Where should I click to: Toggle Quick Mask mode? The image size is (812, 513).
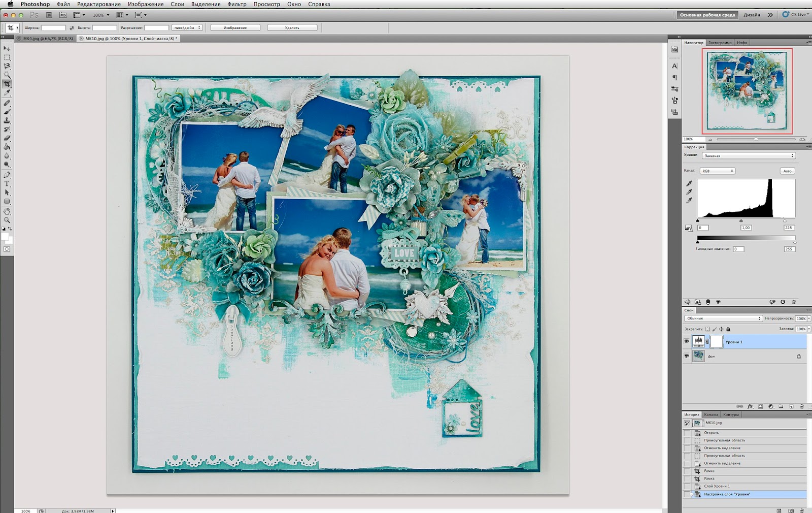pos(7,249)
